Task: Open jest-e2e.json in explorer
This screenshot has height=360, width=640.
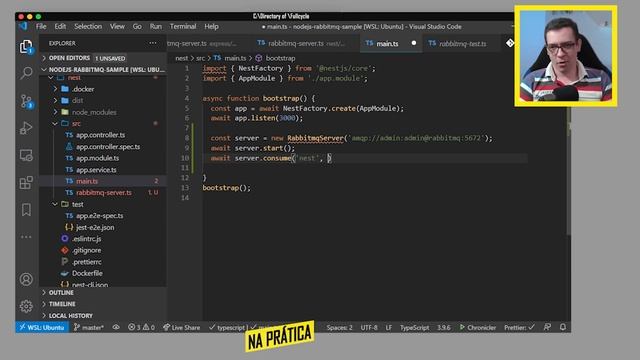Action: click(95, 227)
